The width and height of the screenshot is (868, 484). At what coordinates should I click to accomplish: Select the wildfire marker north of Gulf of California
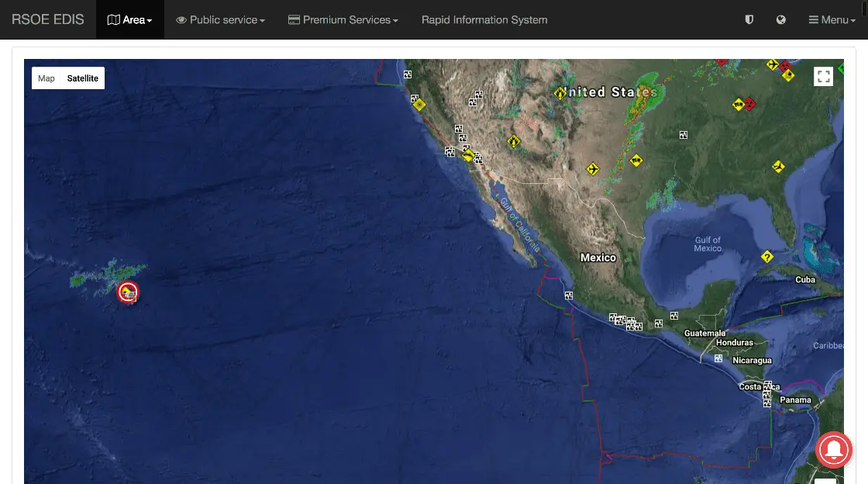click(x=514, y=141)
